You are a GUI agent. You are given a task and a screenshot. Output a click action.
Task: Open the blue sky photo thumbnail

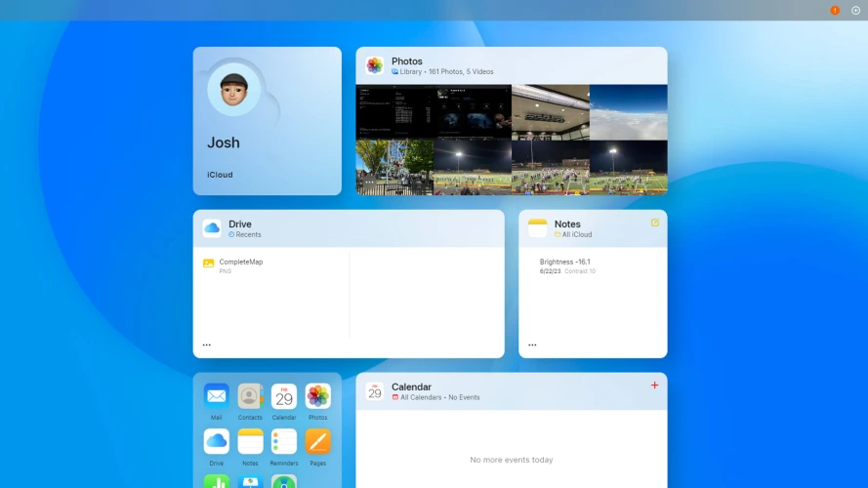click(629, 111)
